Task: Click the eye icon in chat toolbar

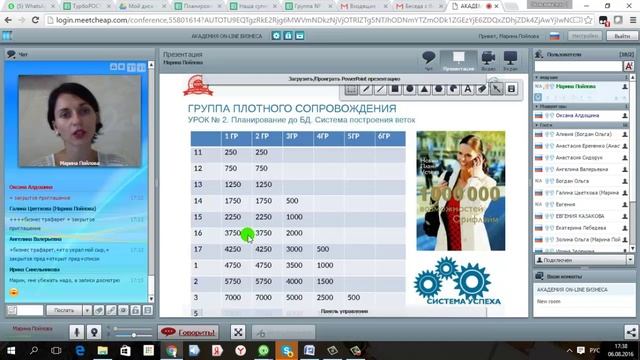Action: [x=123, y=310]
